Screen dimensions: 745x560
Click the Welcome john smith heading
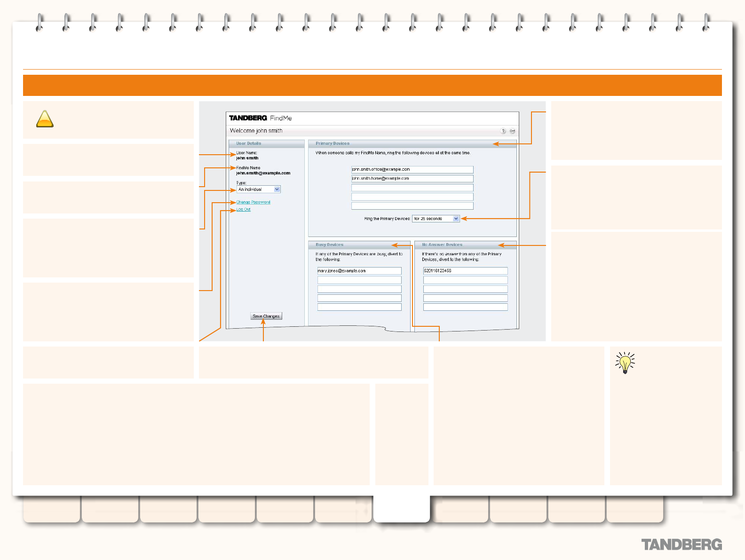click(x=256, y=131)
